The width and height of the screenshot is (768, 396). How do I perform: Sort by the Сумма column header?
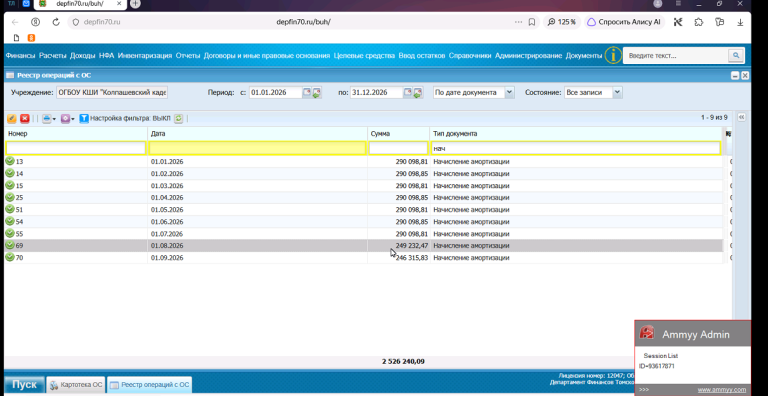pyautogui.click(x=399, y=134)
